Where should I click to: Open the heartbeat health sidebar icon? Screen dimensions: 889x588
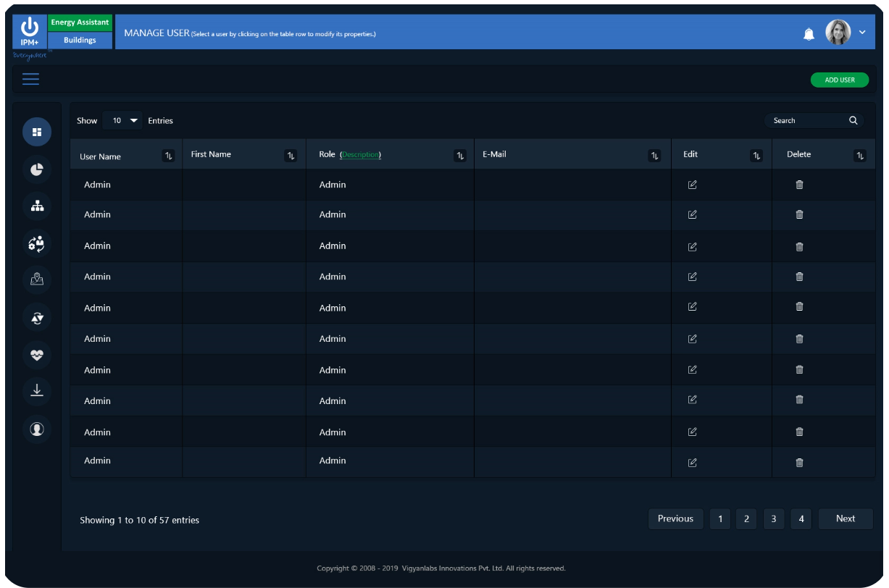[37, 355]
